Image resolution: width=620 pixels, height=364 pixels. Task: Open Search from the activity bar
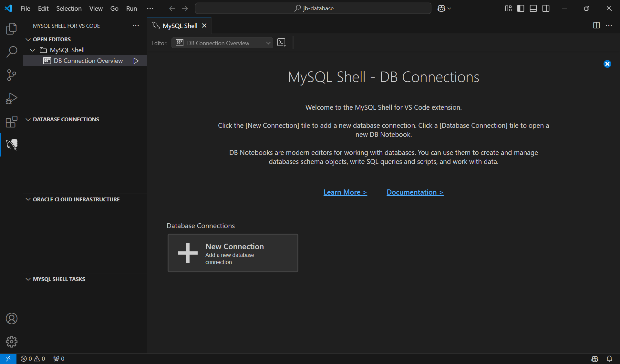[11, 52]
